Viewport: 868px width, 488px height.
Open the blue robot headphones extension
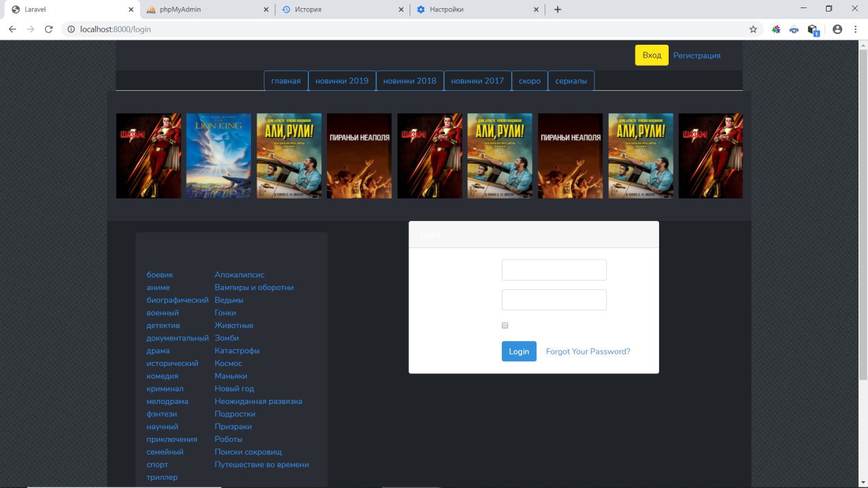[x=794, y=29]
